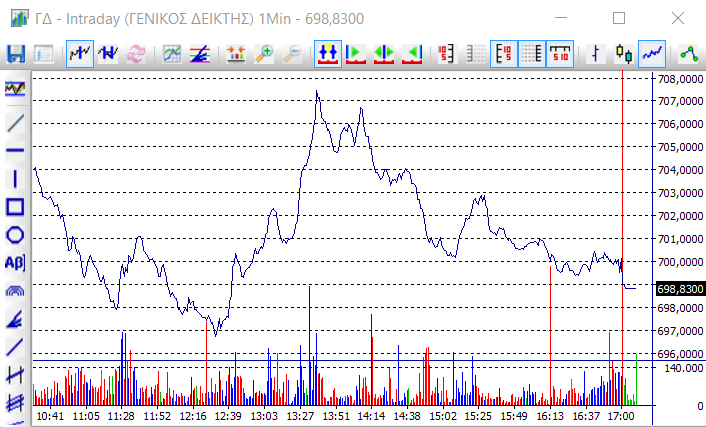Image resolution: width=706 pixels, height=427 pixels.
Task: Select the Αβ text annotation tool
Action: pos(15,263)
